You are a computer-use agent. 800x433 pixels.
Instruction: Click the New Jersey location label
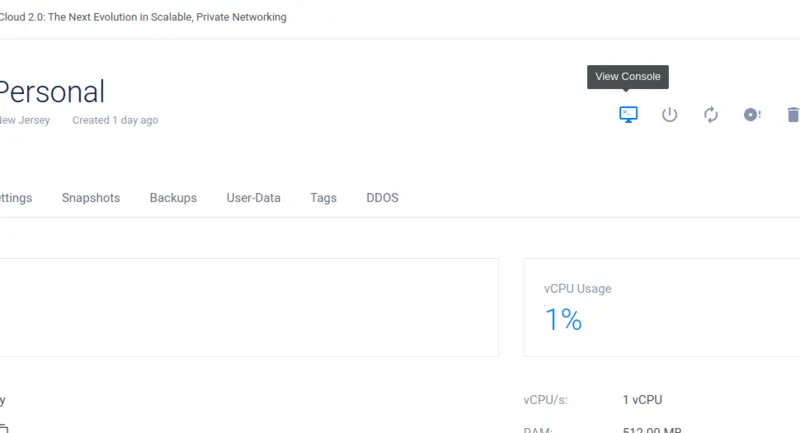tap(24, 120)
